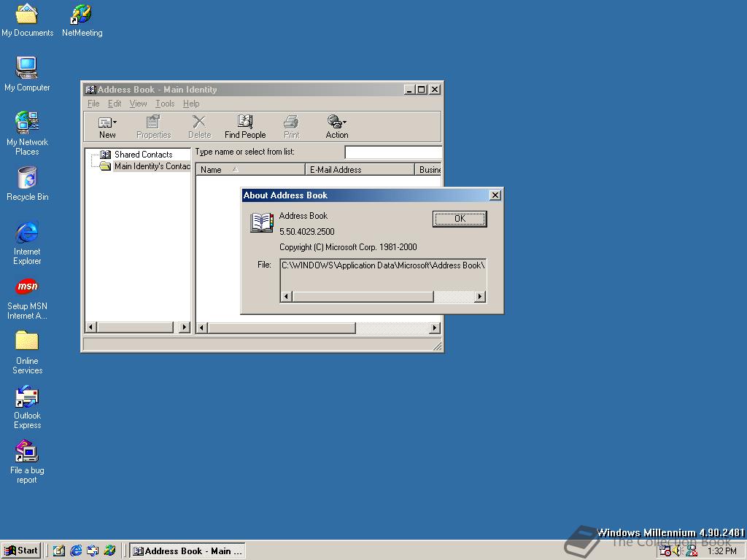
Task: Click the Show Desktop quick launch icon
Action: 58,551
